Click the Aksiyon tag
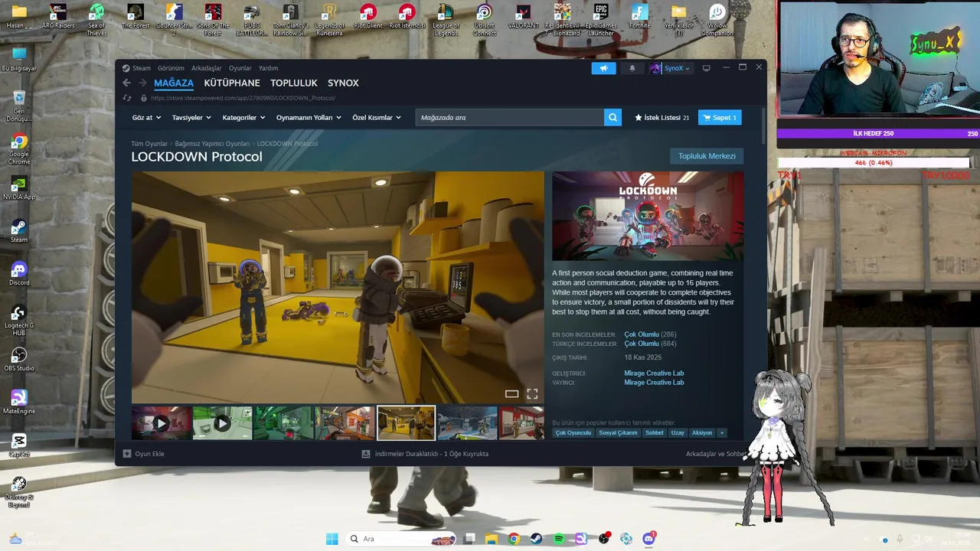The image size is (980, 551). tap(702, 433)
